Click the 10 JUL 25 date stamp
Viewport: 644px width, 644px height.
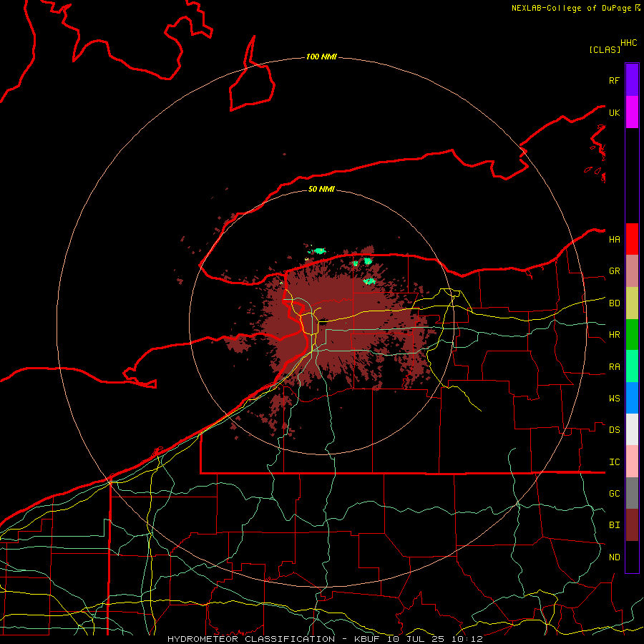tap(416, 639)
